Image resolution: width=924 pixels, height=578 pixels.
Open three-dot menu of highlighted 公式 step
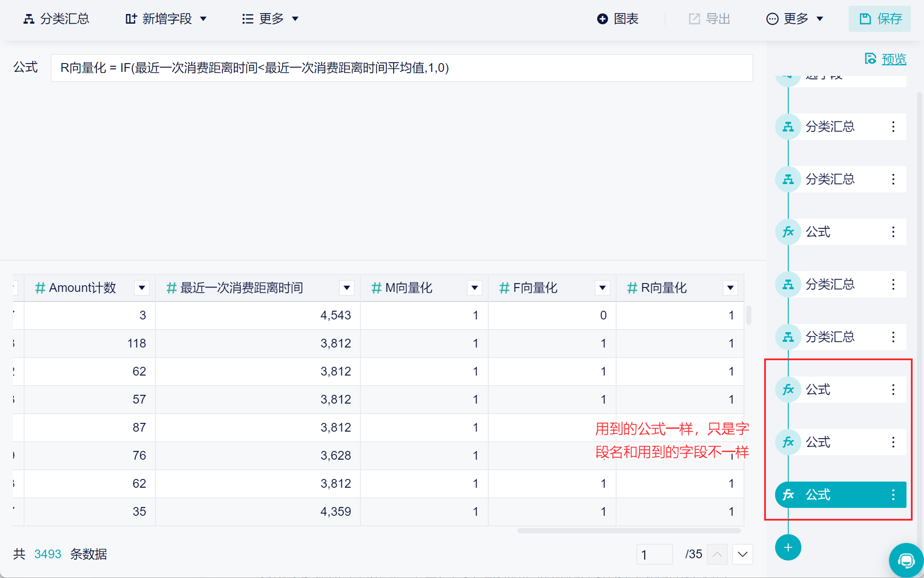(893, 495)
